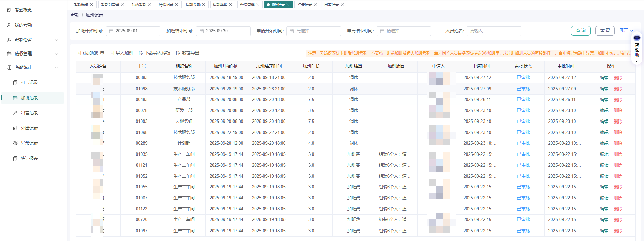The height and width of the screenshot is (241, 644).
Task: Click the 数据导出 export icon
Action: (178, 53)
